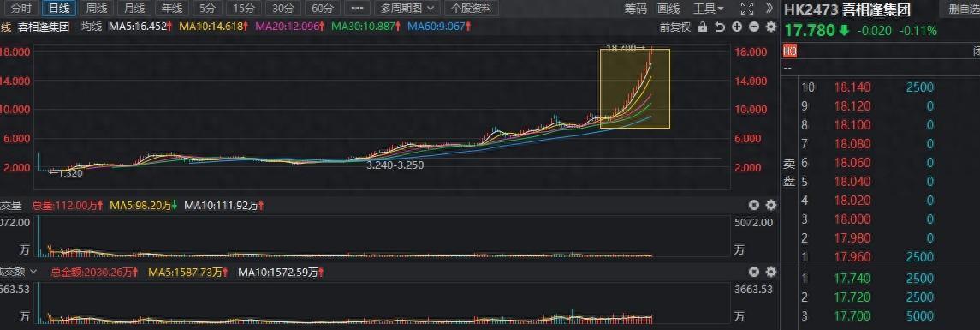Click the lock icon beside 前复权

click(x=702, y=27)
